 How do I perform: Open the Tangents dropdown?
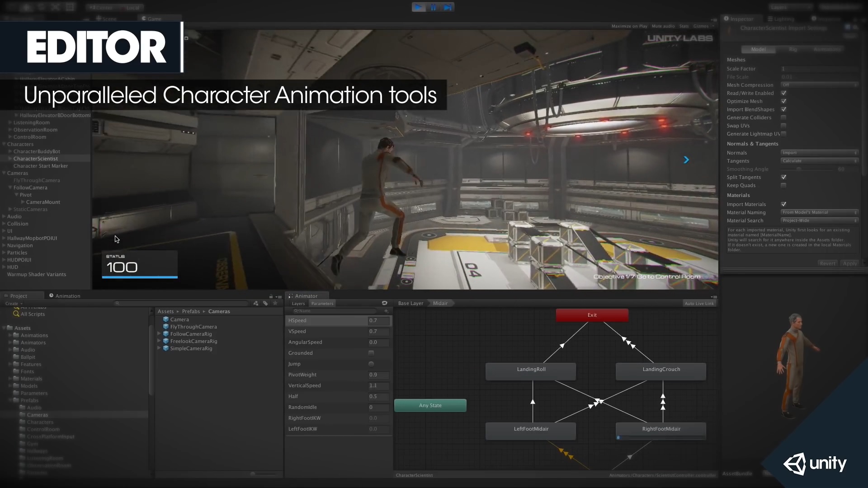(819, 161)
